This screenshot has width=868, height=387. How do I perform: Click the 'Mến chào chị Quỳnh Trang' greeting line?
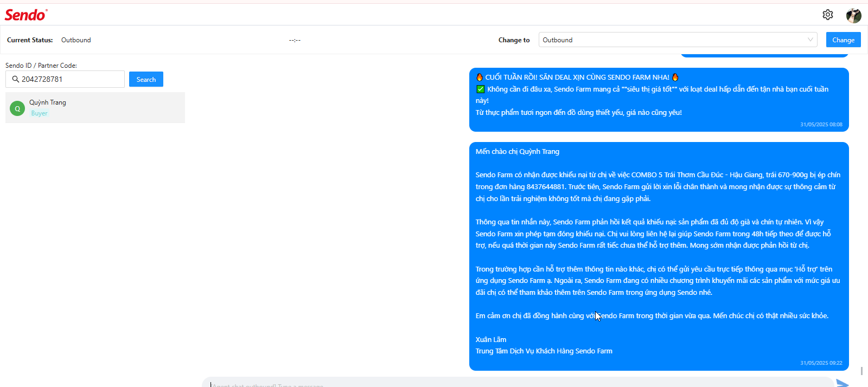(x=517, y=152)
